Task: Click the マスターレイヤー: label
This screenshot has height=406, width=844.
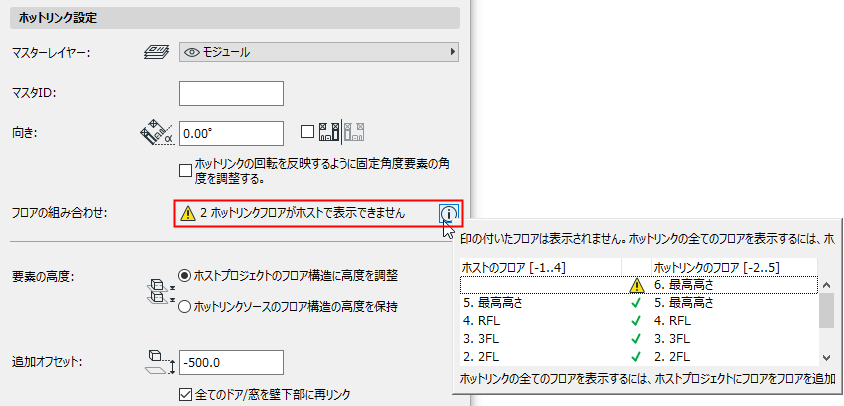Action: (51, 52)
